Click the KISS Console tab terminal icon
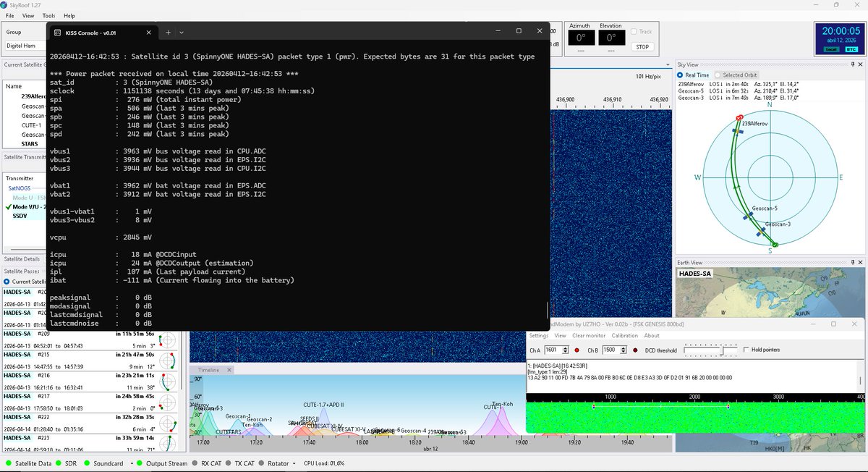 coord(58,33)
